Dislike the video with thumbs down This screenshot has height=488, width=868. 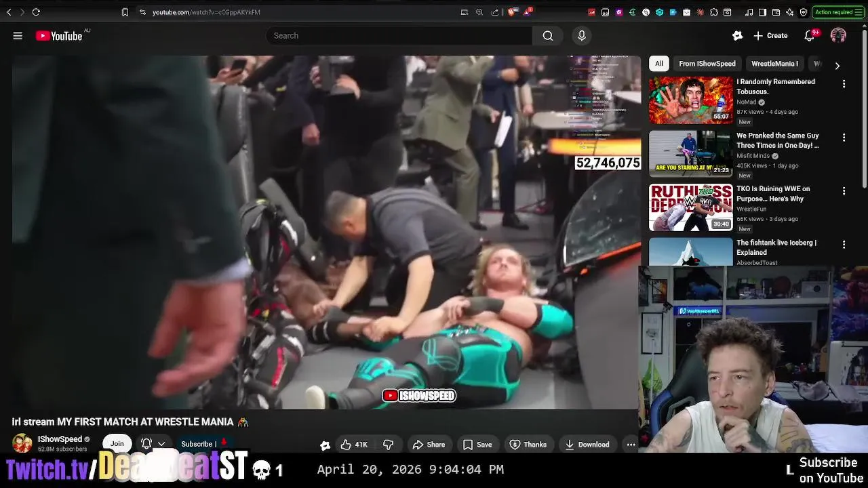(388, 445)
